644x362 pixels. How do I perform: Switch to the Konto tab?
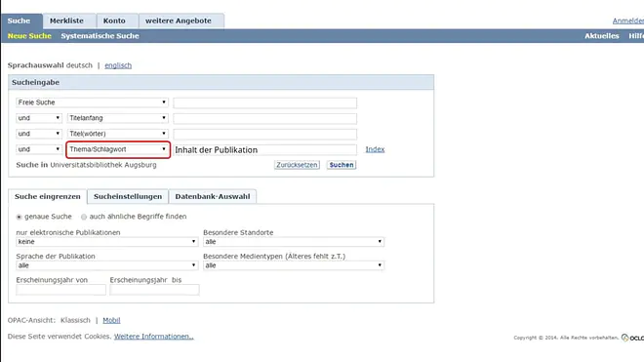coord(117,20)
